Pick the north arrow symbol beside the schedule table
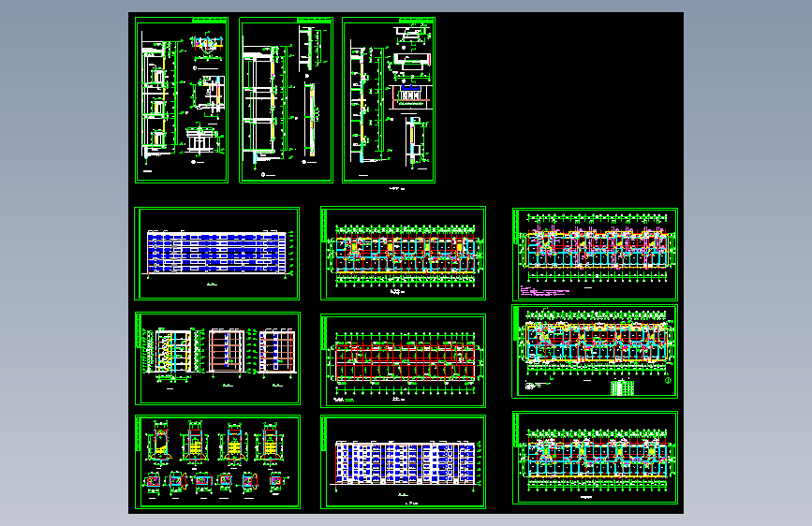 click(668, 381)
